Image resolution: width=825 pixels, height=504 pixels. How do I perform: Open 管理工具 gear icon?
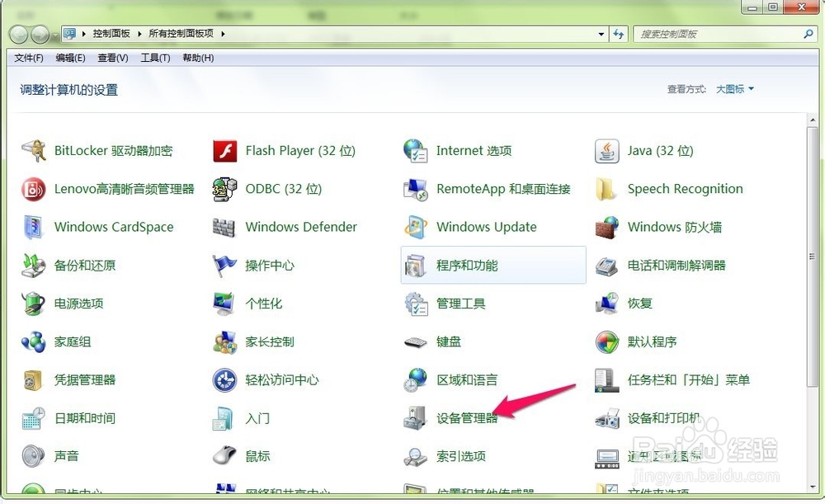click(x=416, y=304)
